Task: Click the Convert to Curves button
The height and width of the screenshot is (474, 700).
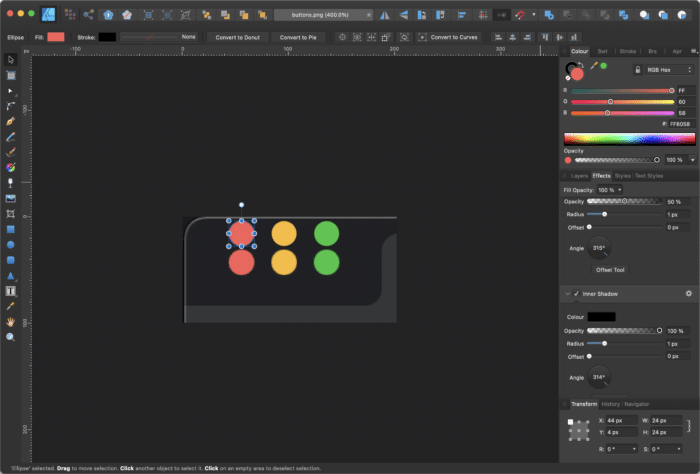Action: [x=448, y=37]
